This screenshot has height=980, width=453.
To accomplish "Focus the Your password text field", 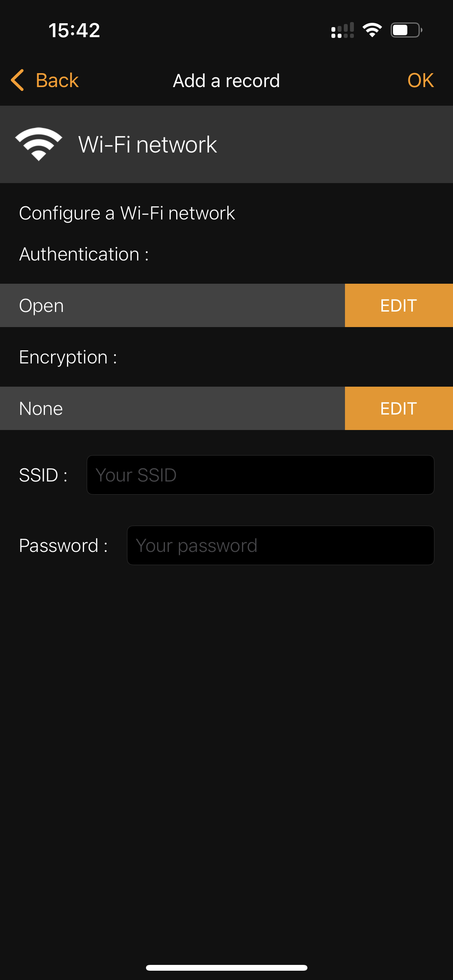I will click(281, 545).
